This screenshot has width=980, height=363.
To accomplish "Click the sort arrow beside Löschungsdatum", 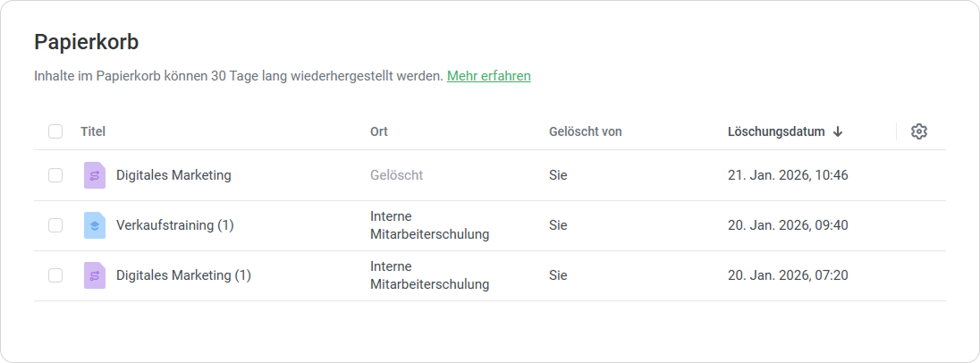I will click(838, 131).
